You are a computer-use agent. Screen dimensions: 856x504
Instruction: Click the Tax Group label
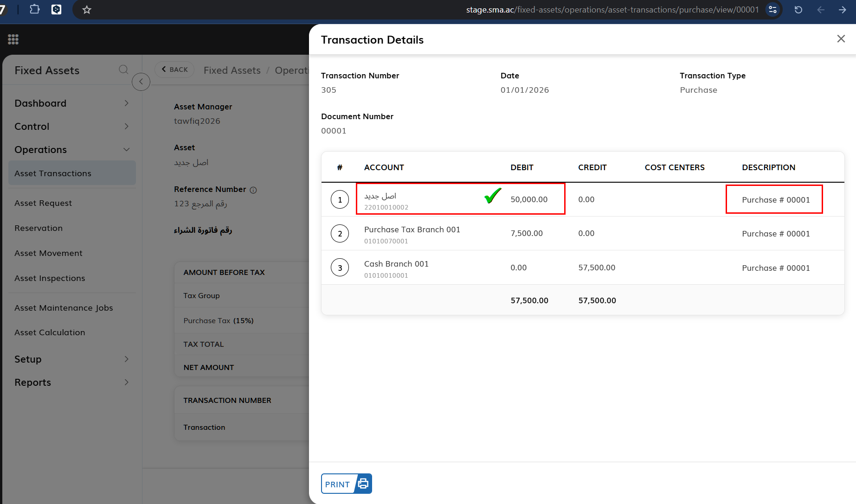pyautogui.click(x=201, y=295)
